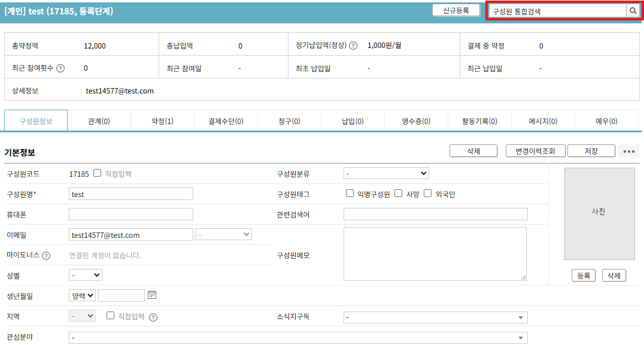
Task: Switch to the 약정(1) tab
Action: (162, 121)
